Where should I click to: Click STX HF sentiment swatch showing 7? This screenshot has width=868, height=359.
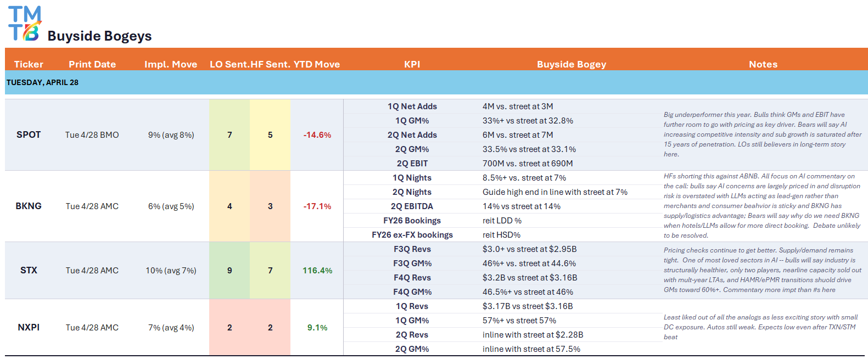coord(270,270)
